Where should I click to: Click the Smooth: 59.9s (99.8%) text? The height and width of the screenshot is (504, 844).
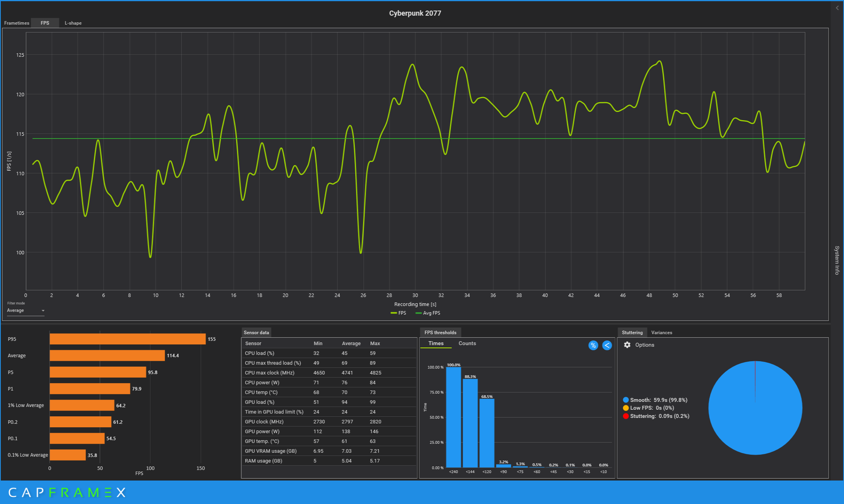pyautogui.click(x=659, y=400)
